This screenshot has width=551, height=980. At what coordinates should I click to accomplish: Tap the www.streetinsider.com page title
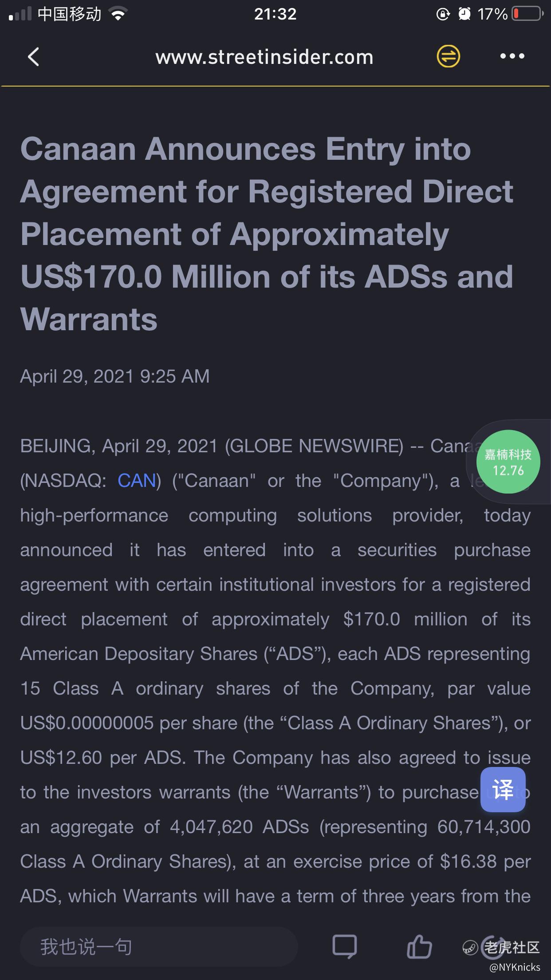[x=264, y=57]
